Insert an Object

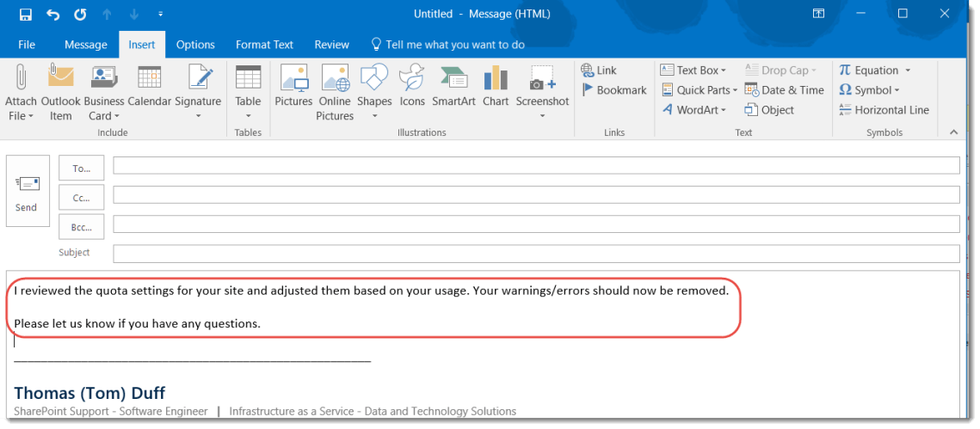click(769, 110)
